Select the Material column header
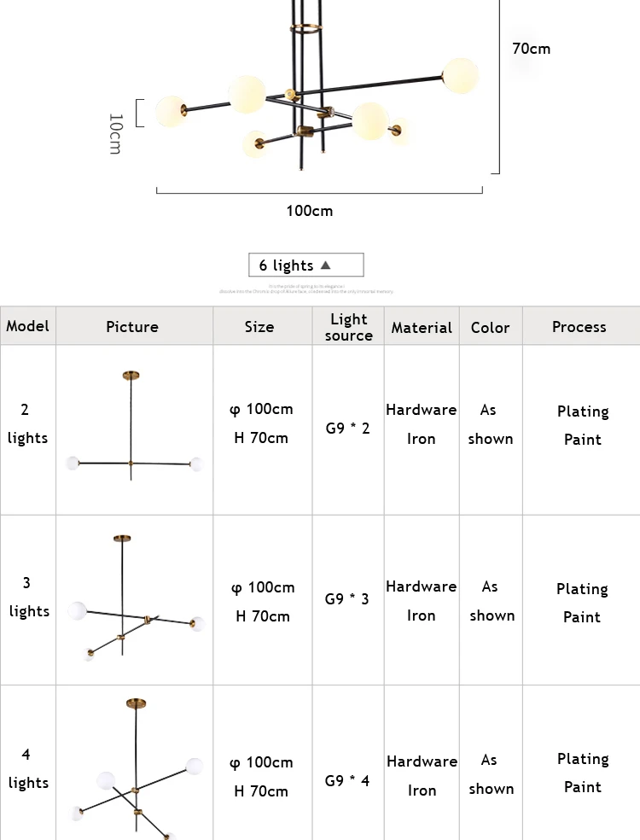This screenshot has width=640, height=840. (422, 326)
